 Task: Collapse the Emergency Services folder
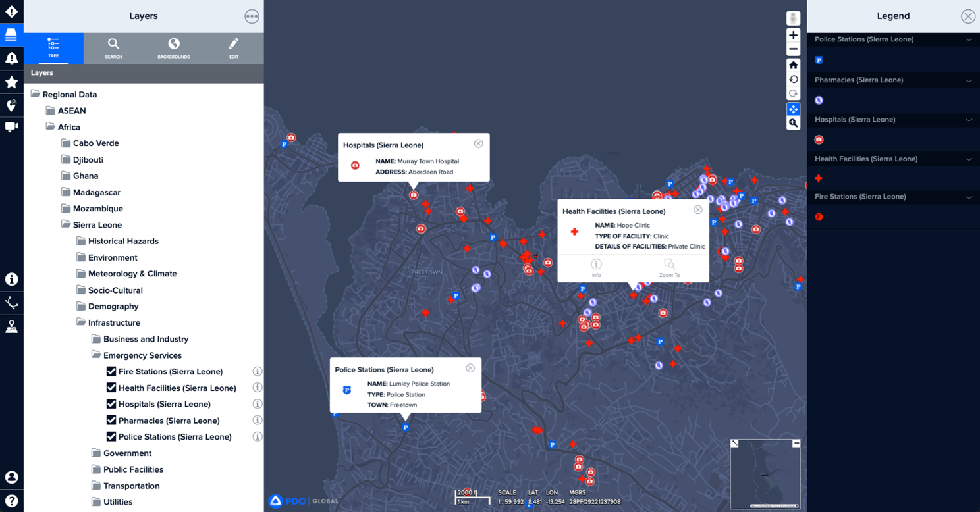pyautogui.click(x=96, y=355)
